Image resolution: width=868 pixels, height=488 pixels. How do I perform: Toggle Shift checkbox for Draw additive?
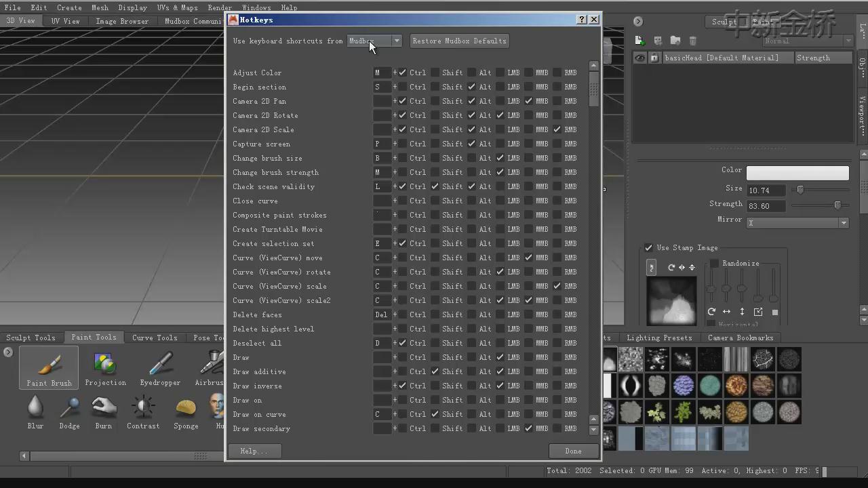coord(435,371)
